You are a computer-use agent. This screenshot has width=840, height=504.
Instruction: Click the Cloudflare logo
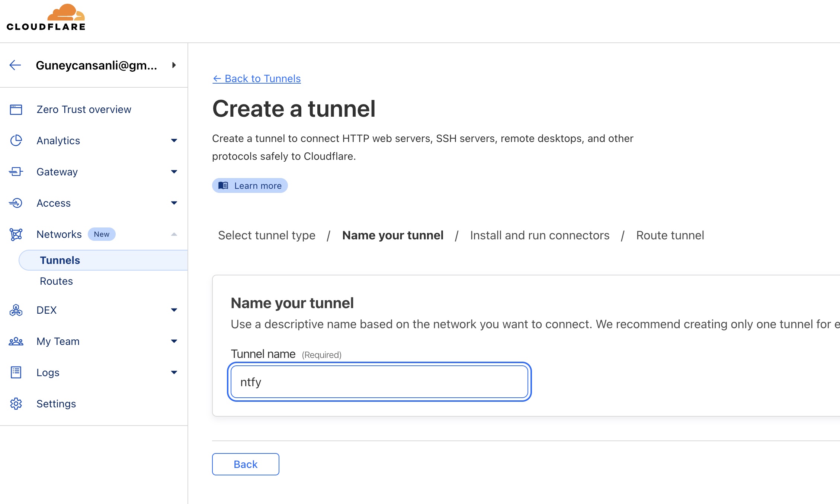point(46,17)
